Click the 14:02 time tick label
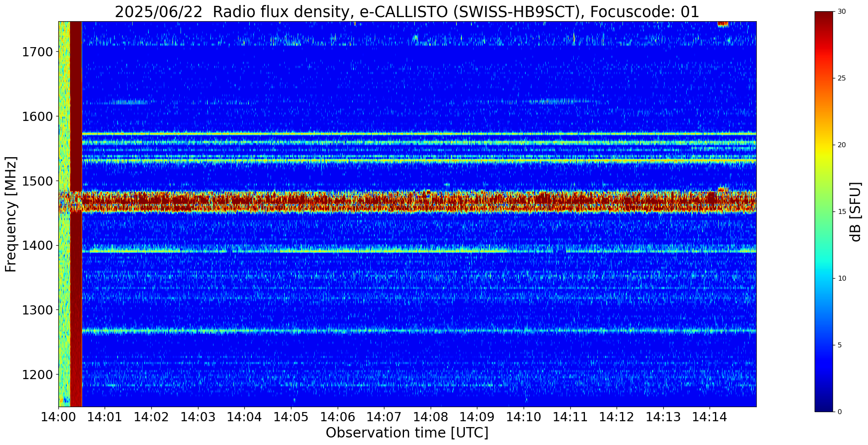 pyautogui.click(x=151, y=417)
